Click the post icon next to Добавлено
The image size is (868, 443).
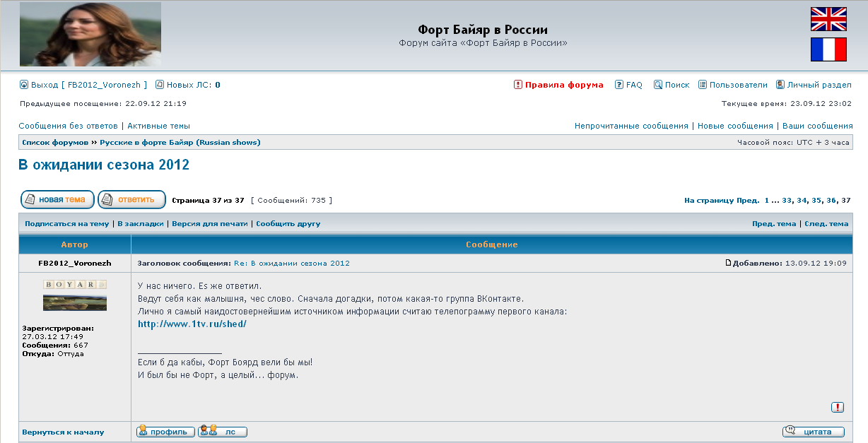pos(729,263)
